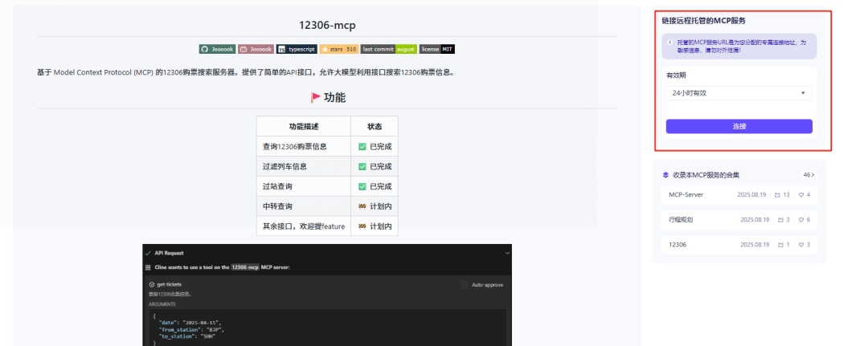The height and width of the screenshot is (346, 868).
Task: Open the Cline API Request screenshot image
Action: [326, 295]
